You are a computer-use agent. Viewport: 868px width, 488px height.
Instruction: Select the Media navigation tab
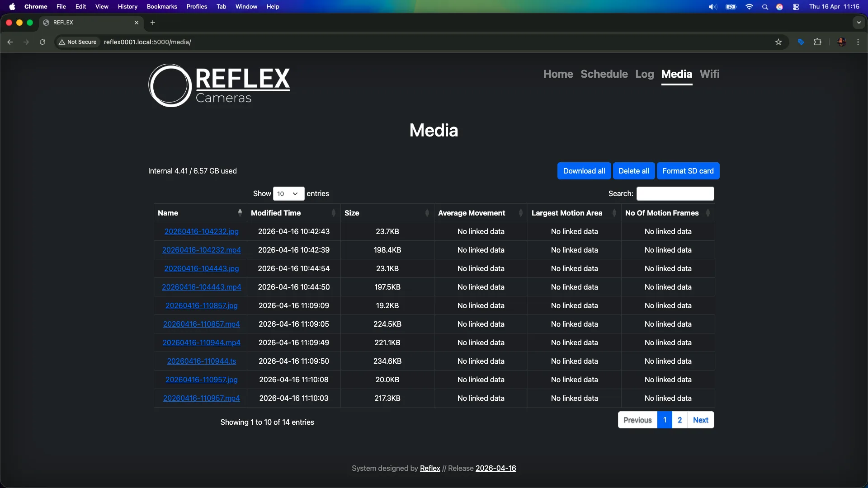click(x=676, y=74)
